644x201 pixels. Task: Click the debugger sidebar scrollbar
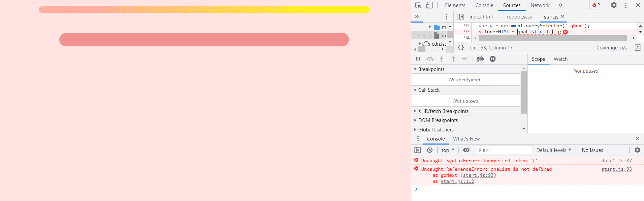(524, 92)
